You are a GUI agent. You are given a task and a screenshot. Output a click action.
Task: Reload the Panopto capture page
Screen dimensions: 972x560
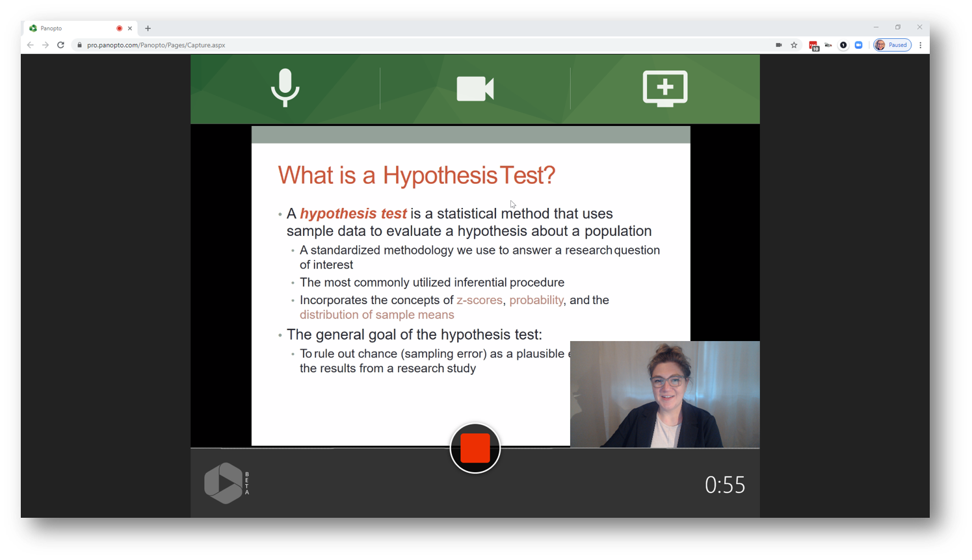pos(60,45)
